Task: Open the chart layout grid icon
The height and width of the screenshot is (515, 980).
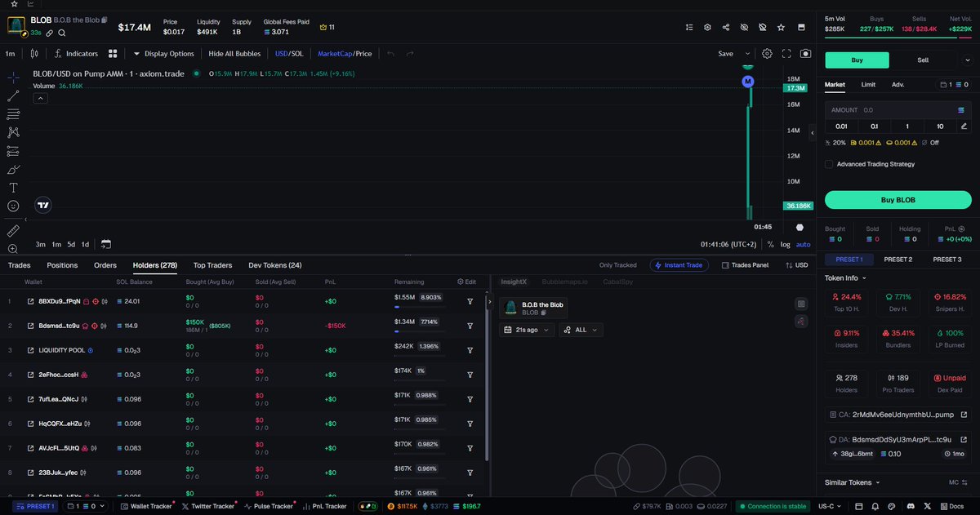Action: (x=114, y=54)
